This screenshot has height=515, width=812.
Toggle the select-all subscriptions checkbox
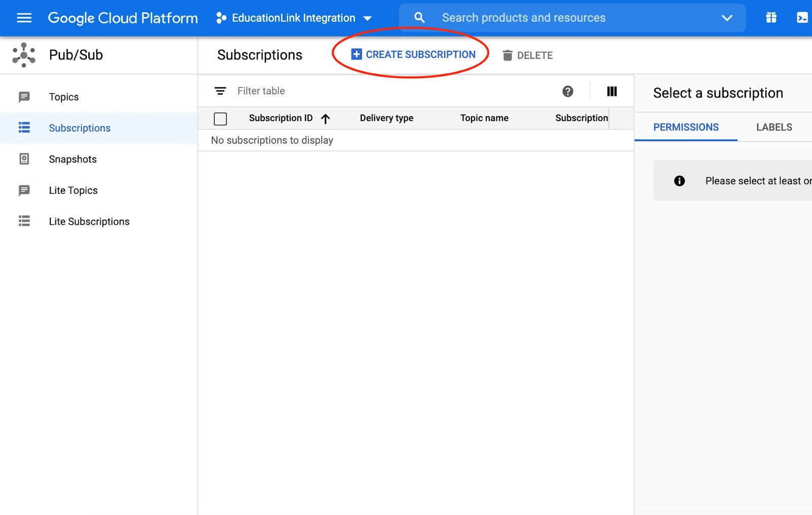tap(220, 119)
